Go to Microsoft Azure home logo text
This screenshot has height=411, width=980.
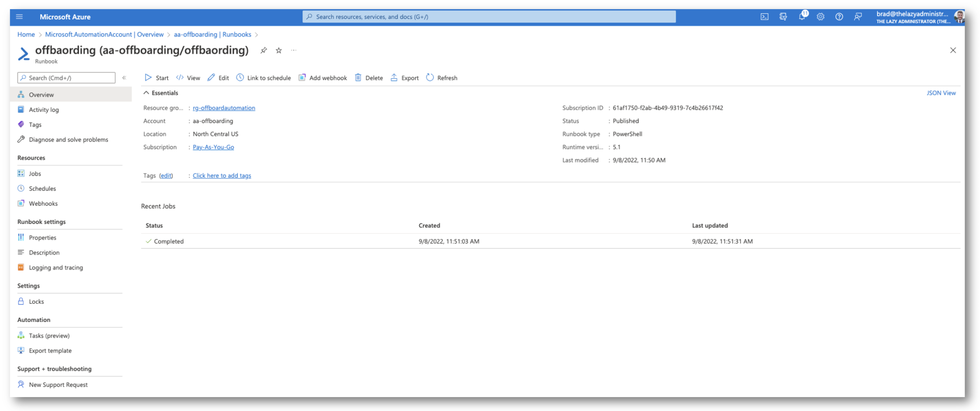[x=65, y=17]
